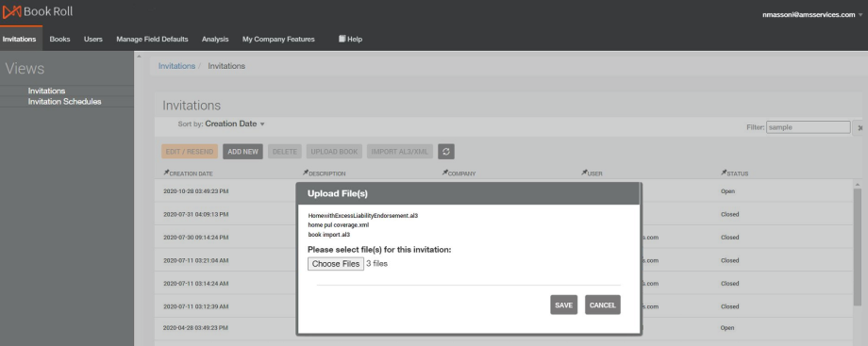
Task: Click pin icon beside User column
Action: pyautogui.click(x=584, y=173)
